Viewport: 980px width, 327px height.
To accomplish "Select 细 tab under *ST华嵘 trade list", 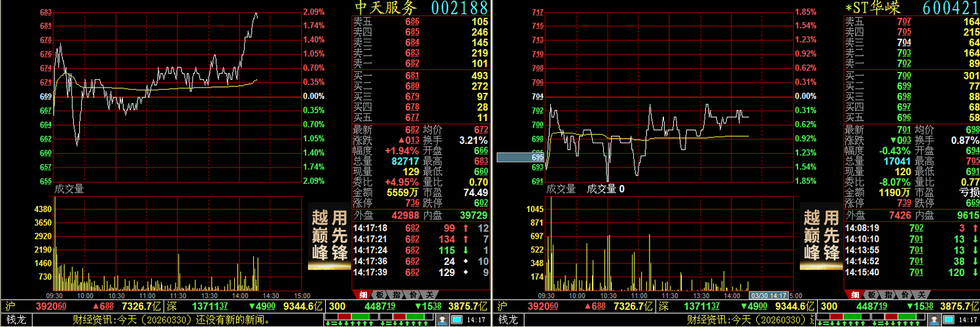I will (x=856, y=295).
